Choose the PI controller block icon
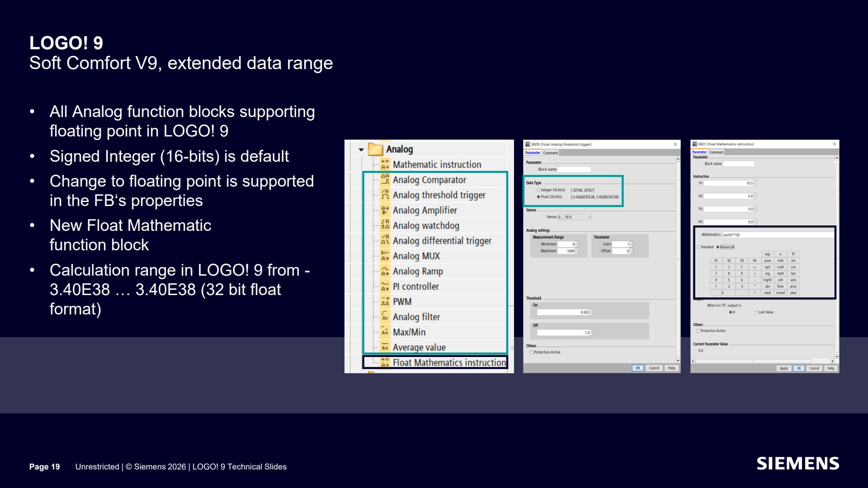Image resolution: width=868 pixels, height=488 pixels. coord(385,286)
